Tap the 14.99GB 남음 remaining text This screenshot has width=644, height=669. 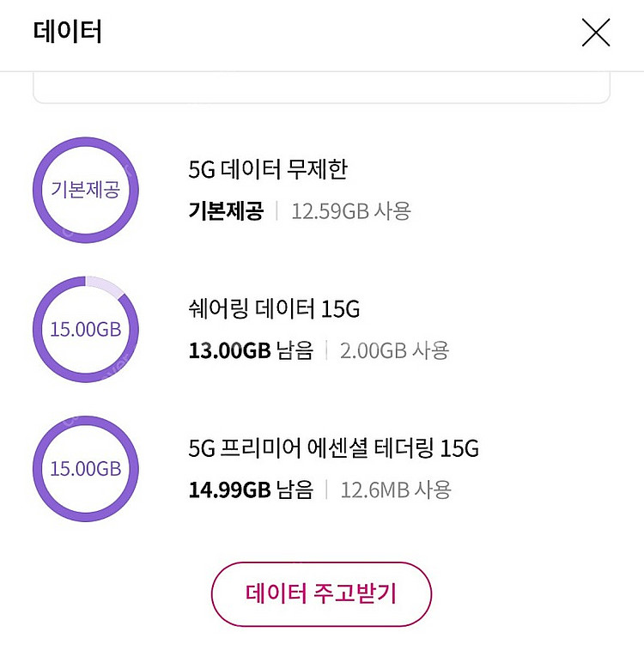(x=251, y=490)
